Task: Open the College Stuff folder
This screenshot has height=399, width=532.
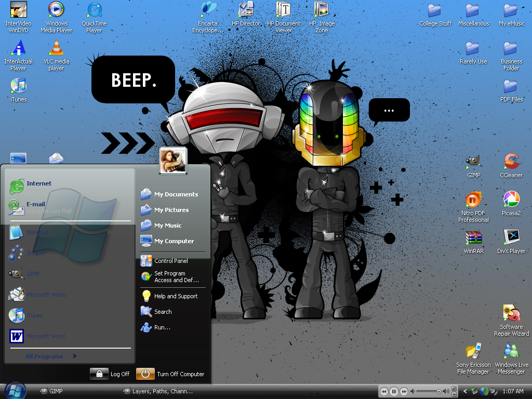Action: tap(435, 14)
